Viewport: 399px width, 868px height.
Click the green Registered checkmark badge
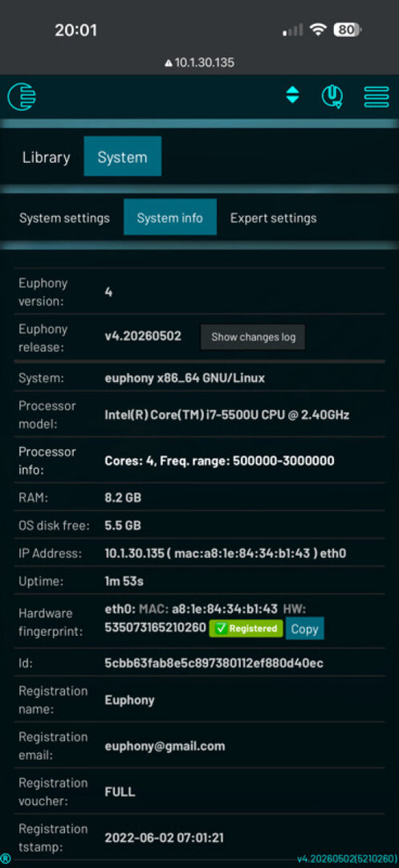[x=246, y=628]
